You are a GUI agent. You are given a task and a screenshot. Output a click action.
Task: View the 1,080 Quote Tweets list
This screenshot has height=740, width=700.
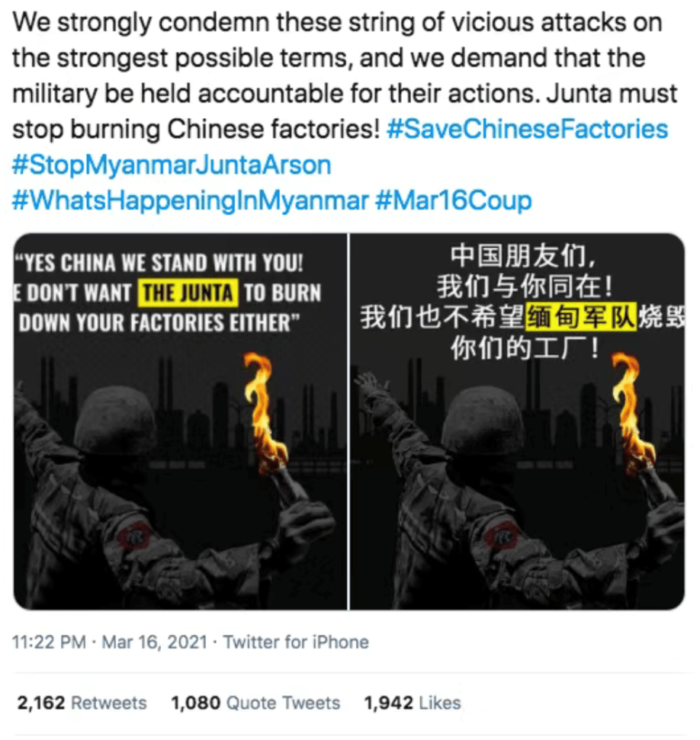(x=255, y=703)
